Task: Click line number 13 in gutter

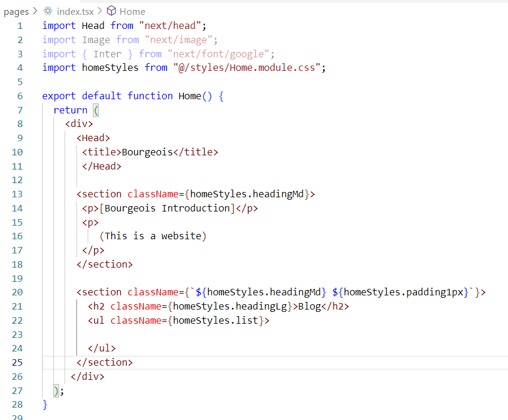Action: [17, 194]
